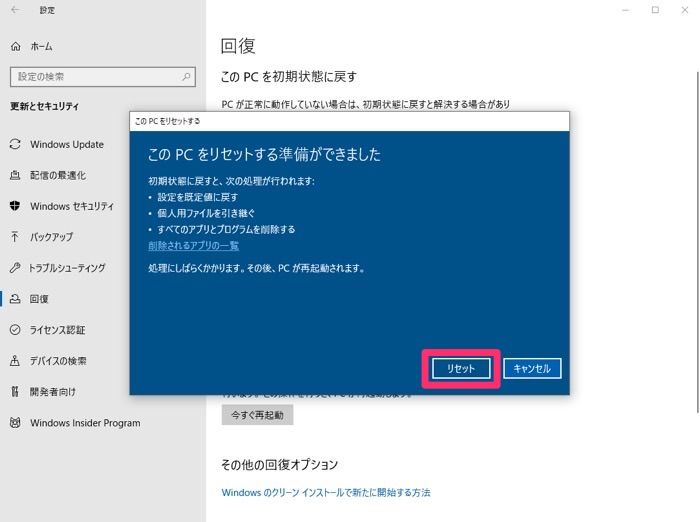Click すべてのアプリとプログラムを削除する text
Screen dimensions: 700x522
coord(226,229)
